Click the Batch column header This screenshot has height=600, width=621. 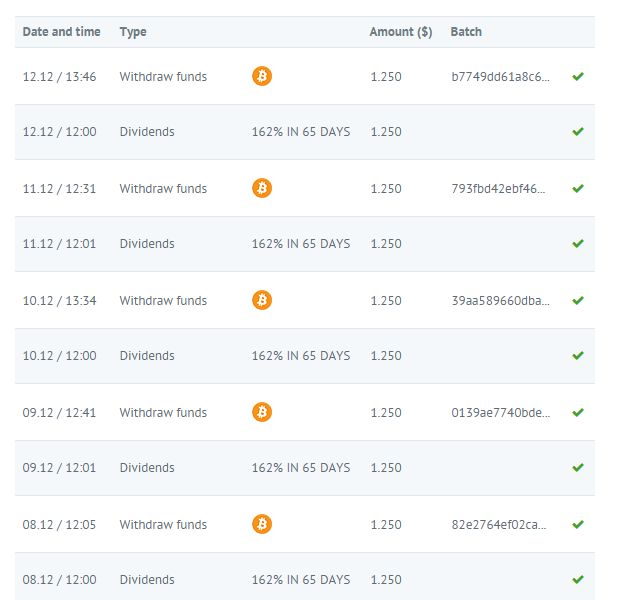pos(466,32)
